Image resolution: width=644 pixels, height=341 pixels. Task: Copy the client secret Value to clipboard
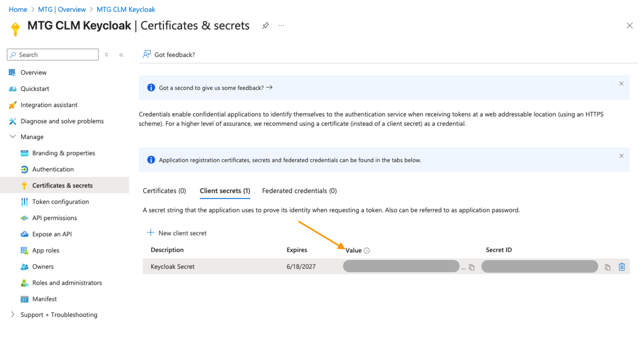coord(471,267)
